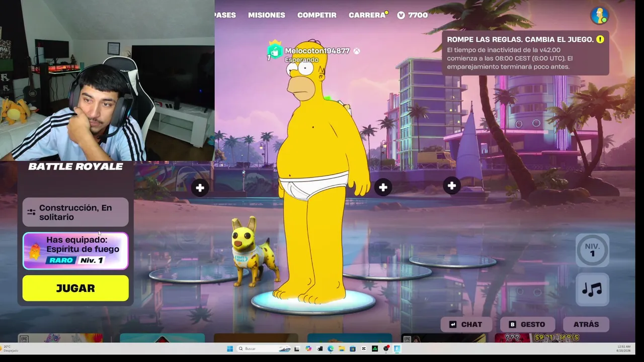This screenshot has width=644, height=362.
Task: Open the Carrera tab
Action: pos(367,15)
